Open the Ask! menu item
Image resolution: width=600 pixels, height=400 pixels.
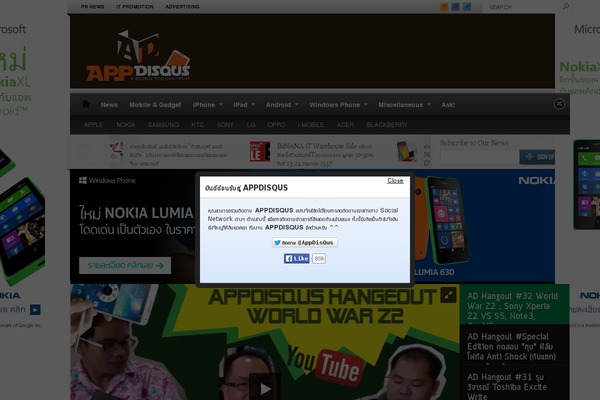coord(448,104)
